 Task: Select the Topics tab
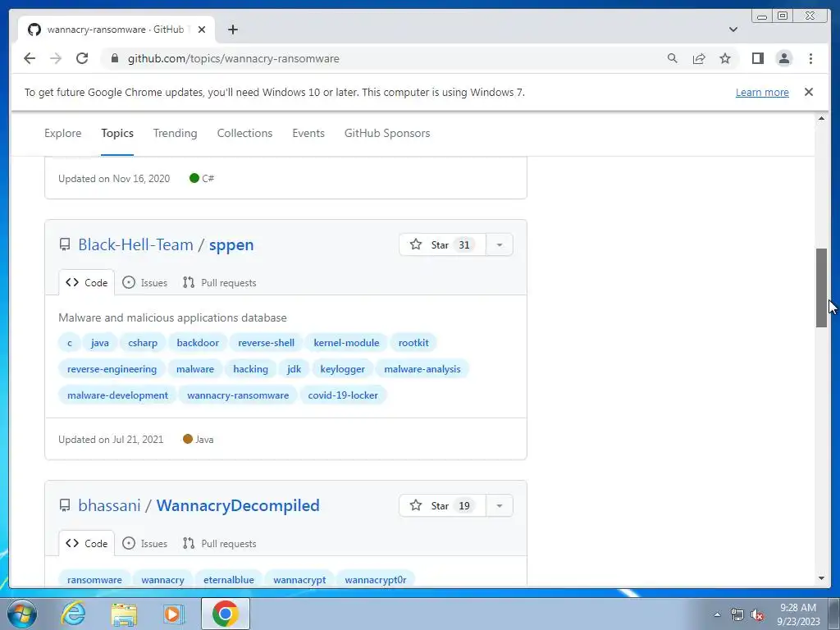[117, 134]
